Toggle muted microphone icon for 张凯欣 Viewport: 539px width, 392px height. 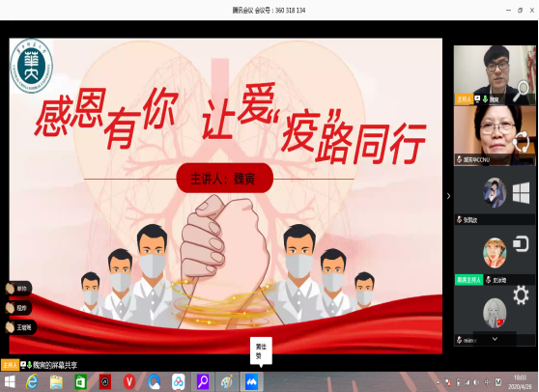[459, 219]
